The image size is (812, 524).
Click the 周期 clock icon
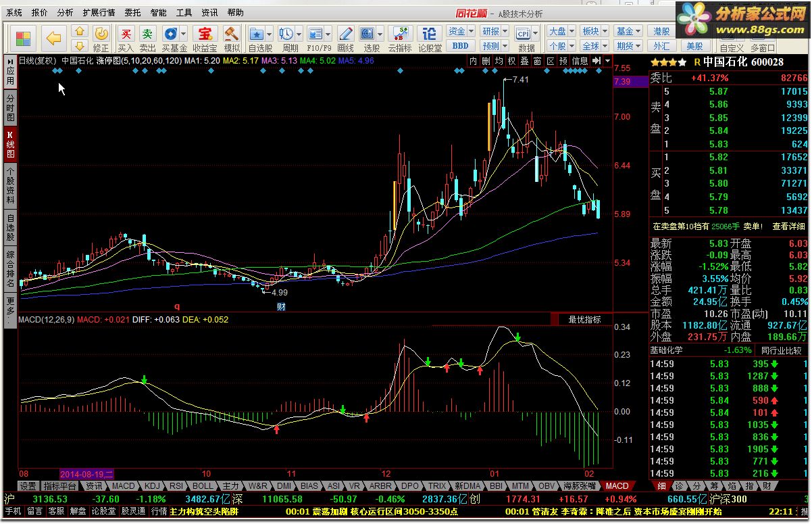tap(286, 34)
